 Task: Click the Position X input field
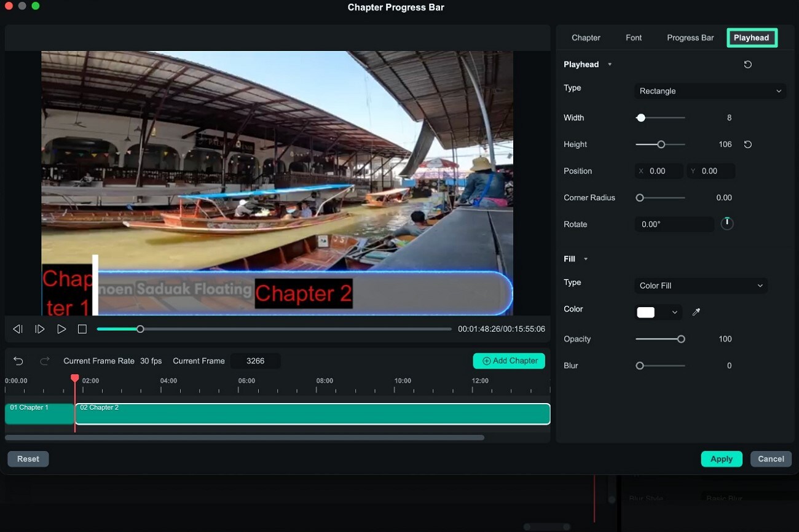[659, 171]
